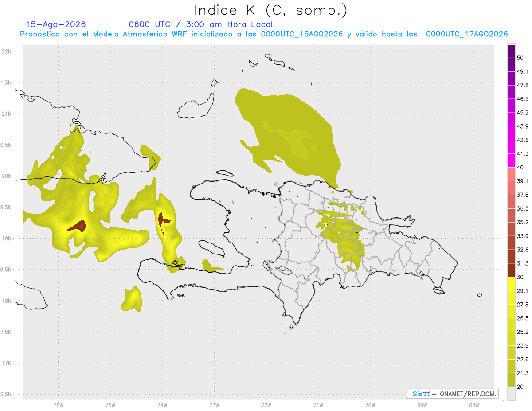Click the color bar segment between 20 and 21.3
The width and height of the screenshot is (532, 411).
[x=512, y=381]
